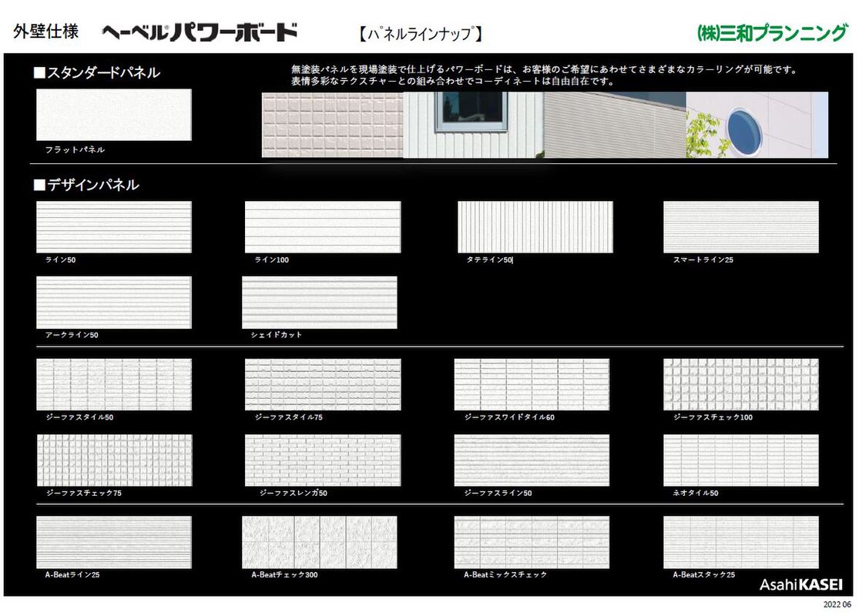This screenshot has height=616, width=859.
Task: Click the デザインパネル section heading
Action: pos(86,185)
